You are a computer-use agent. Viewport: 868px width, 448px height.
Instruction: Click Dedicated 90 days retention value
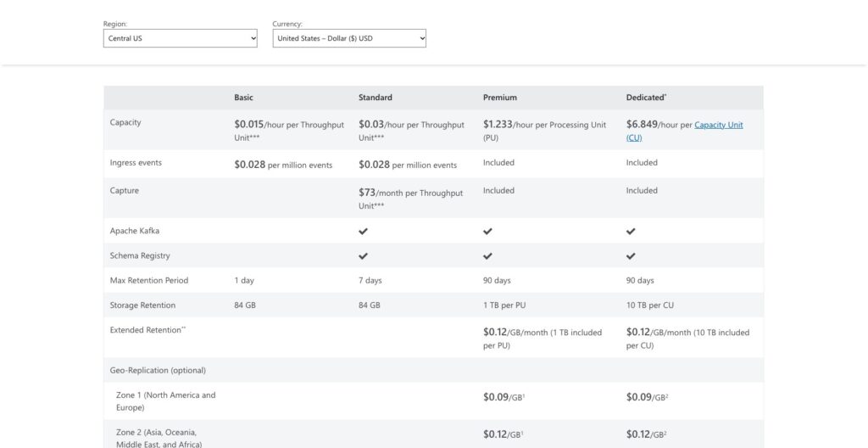point(640,281)
